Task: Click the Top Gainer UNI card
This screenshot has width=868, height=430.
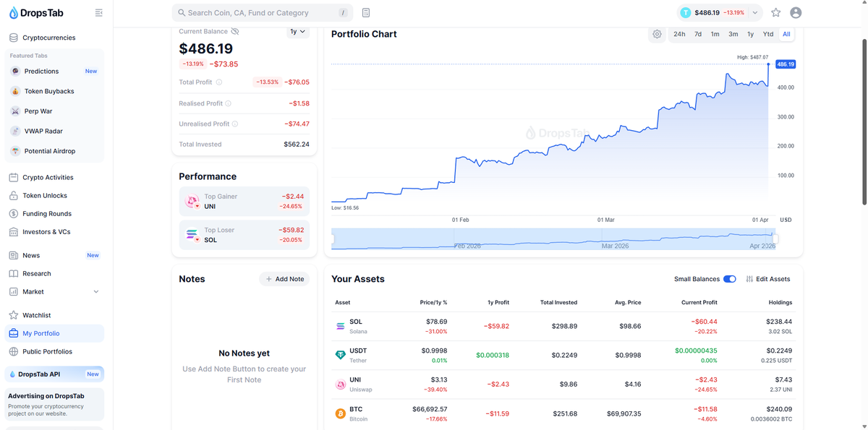Action: pyautogui.click(x=244, y=202)
